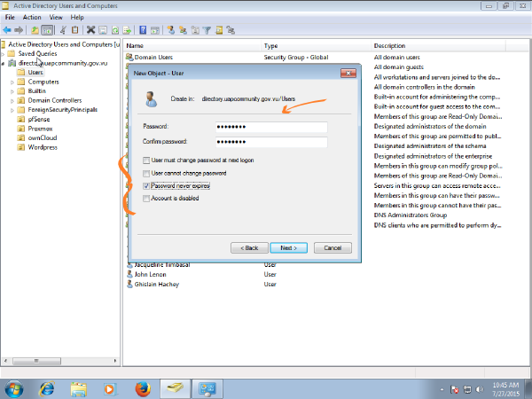Open the Help menu
The width and height of the screenshot is (532, 399).
click(77, 18)
